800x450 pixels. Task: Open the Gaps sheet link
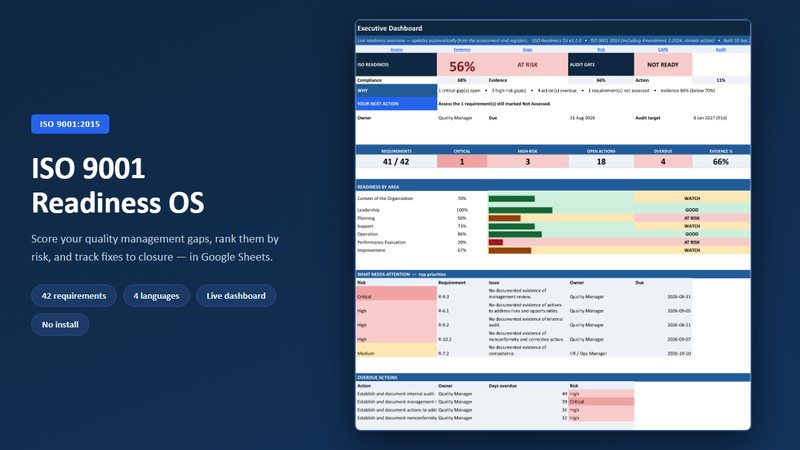pyautogui.click(x=528, y=49)
